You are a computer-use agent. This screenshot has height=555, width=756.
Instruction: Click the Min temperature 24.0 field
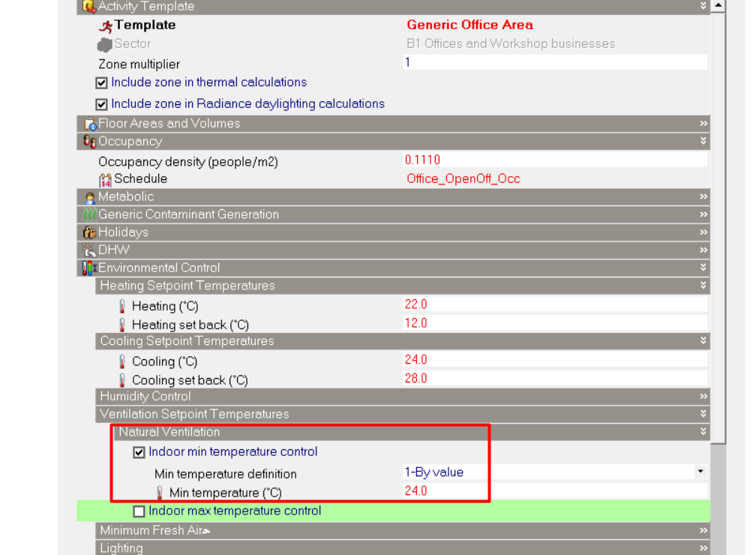click(555, 490)
